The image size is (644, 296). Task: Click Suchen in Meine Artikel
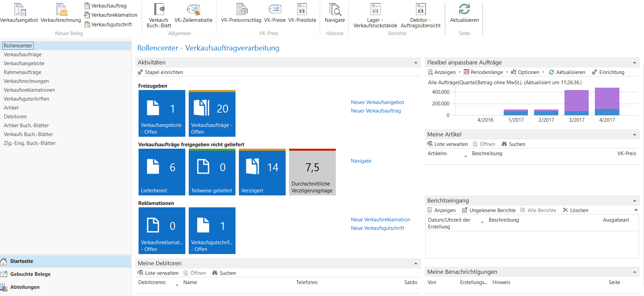click(x=513, y=144)
